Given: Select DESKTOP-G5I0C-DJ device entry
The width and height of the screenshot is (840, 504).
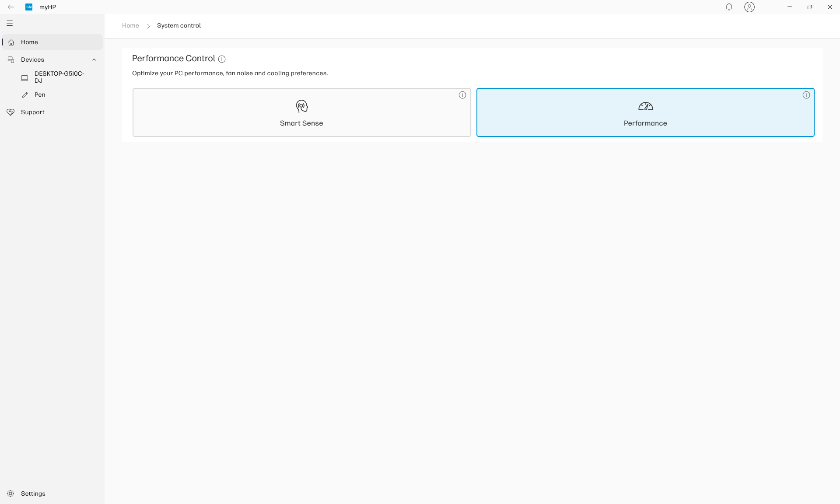Looking at the screenshot, I should point(59,77).
